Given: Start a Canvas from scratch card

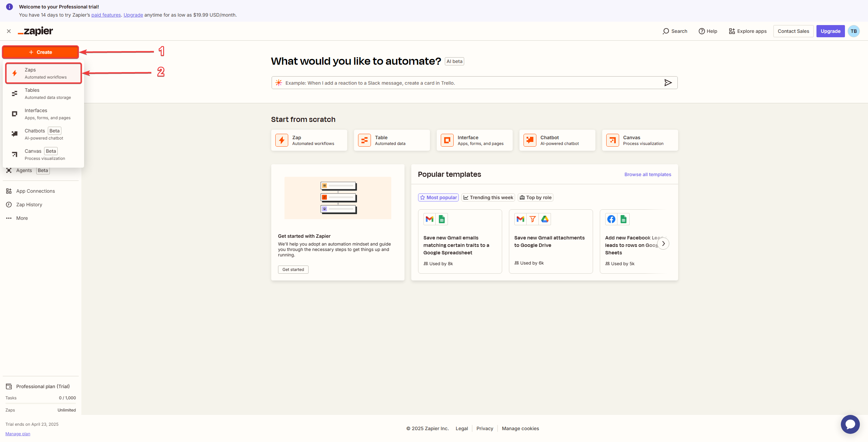Looking at the screenshot, I should pyautogui.click(x=640, y=140).
